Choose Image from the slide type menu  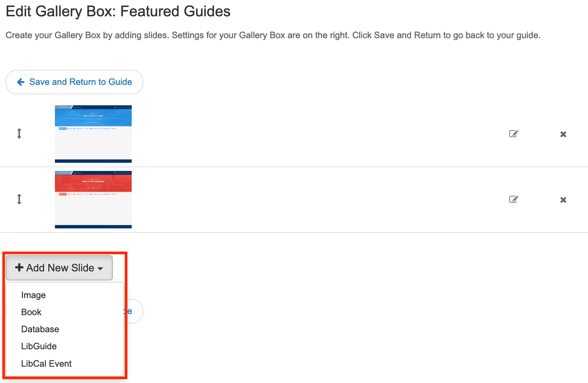pos(33,295)
